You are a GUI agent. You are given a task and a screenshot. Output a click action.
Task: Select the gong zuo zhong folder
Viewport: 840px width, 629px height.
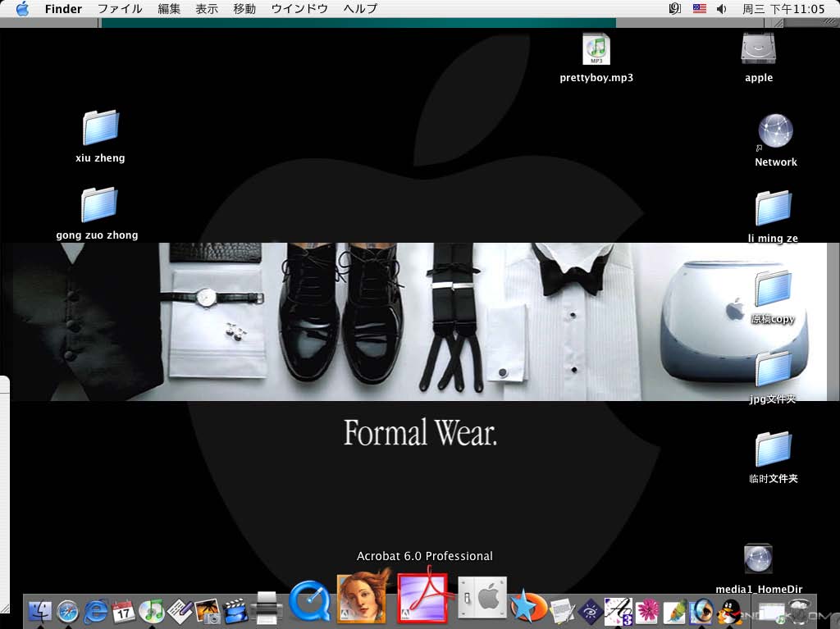click(99, 204)
